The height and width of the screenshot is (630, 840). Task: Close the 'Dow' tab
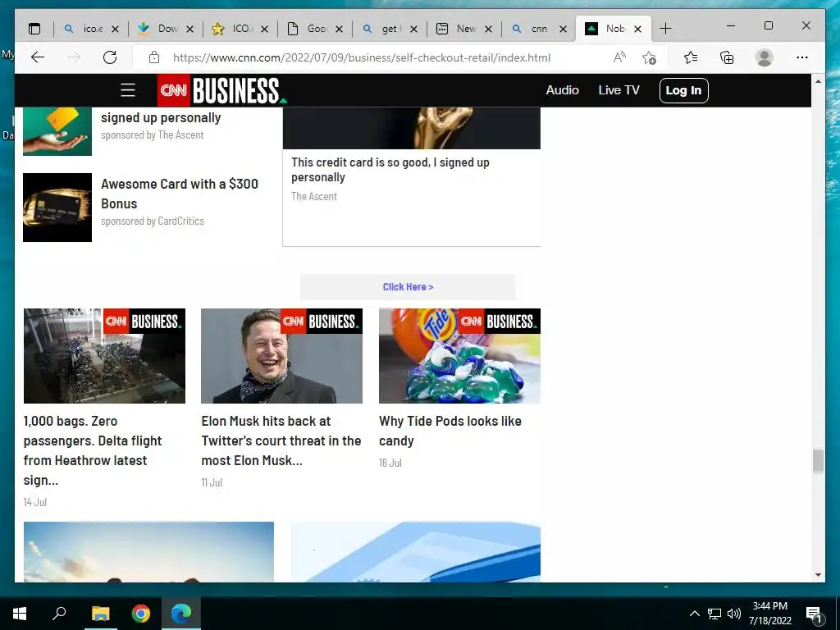[189, 29]
